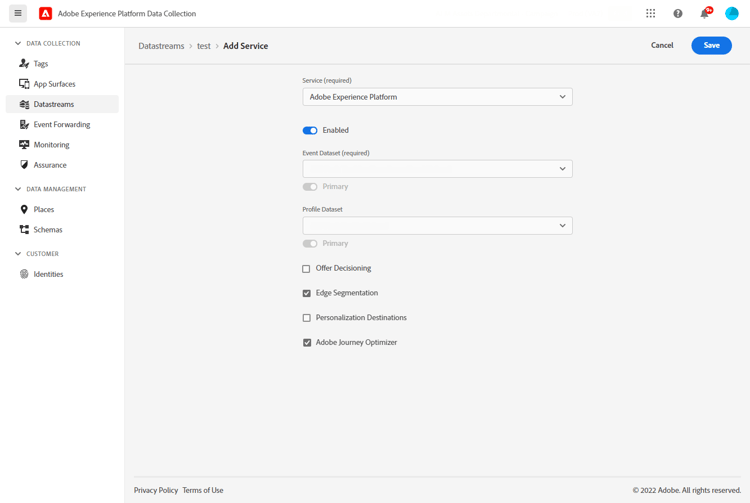Image resolution: width=750 pixels, height=503 pixels.
Task: Click the Tags icon in sidebar
Action: point(24,64)
